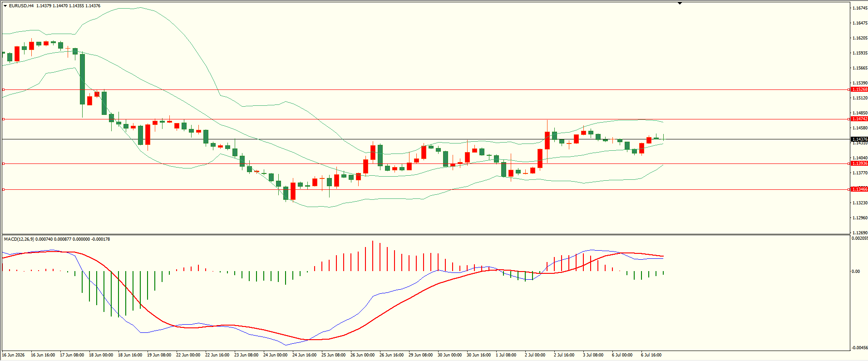Viewport: 868px width, 361px height.
Task: Click the MACD scale value -0.00456
Action: pos(860,348)
